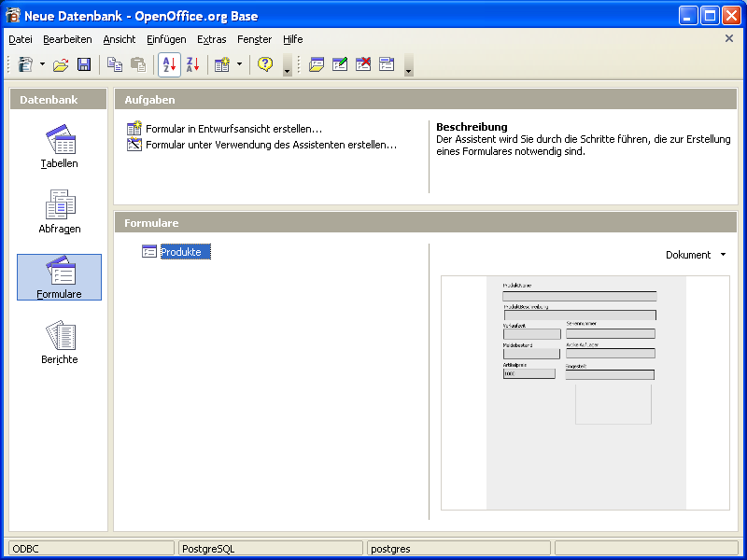This screenshot has height=560, width=747.
Task: Open Tabellen section in the database pane
Action: (x=60, y=146)
